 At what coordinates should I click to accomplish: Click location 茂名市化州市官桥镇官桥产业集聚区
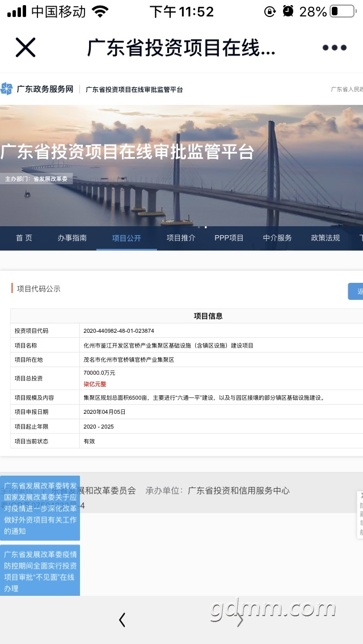point(129,360)
